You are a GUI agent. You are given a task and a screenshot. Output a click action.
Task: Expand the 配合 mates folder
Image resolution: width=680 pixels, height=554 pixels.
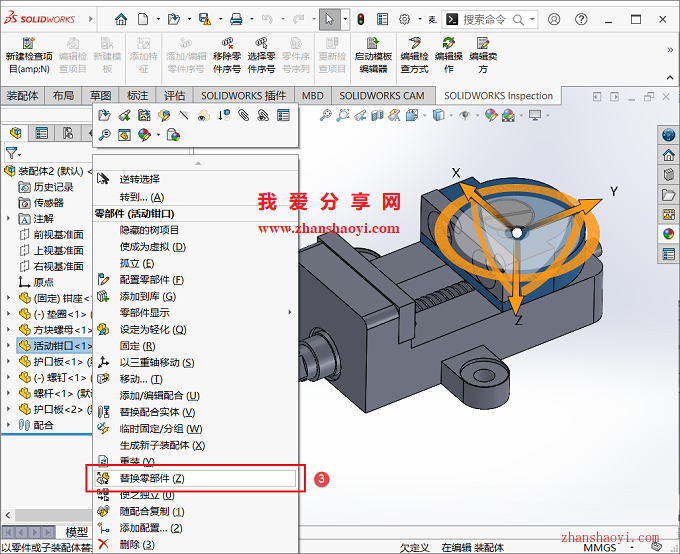pos(8,425)
